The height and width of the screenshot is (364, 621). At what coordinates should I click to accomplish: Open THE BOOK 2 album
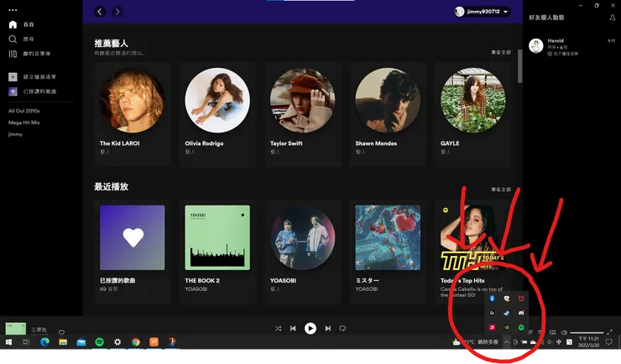tap(217, 252)
